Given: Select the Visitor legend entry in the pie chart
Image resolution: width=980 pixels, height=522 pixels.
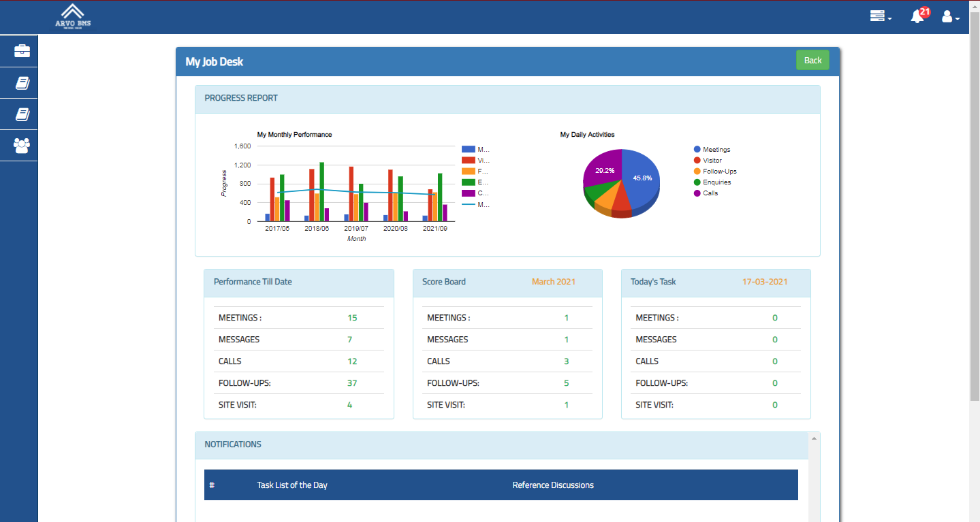Looking at the screenshot, I should tap(707, 161).
